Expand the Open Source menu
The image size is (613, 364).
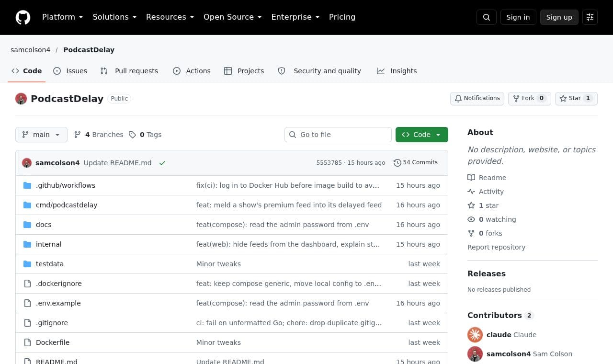(x=232, y=17)
